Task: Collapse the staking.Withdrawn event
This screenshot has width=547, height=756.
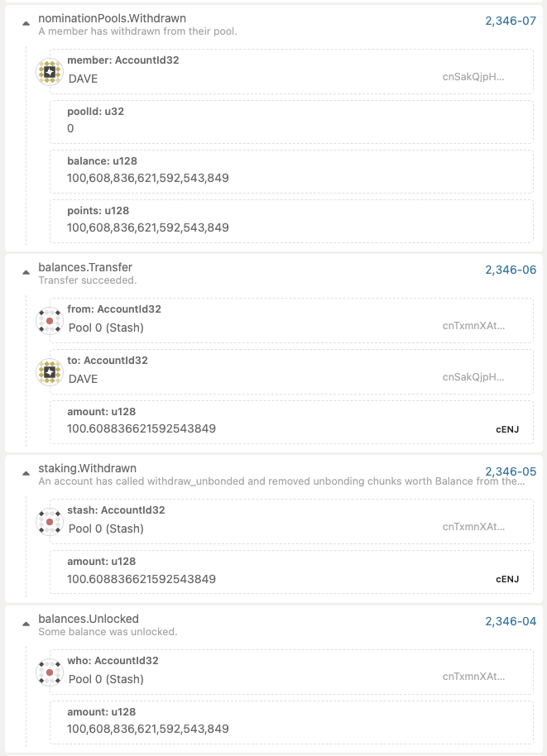Action: 26,473
